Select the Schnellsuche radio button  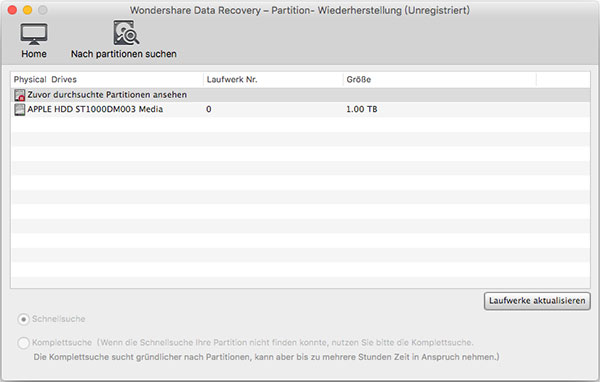(x=23, y=319)
